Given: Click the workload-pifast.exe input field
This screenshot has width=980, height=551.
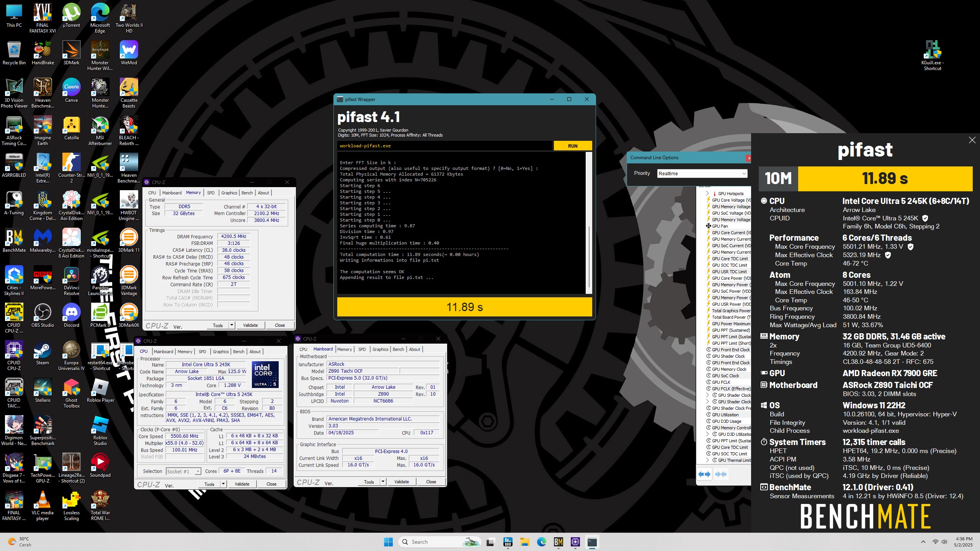Looking at the screenshot, I should point(444,146).
